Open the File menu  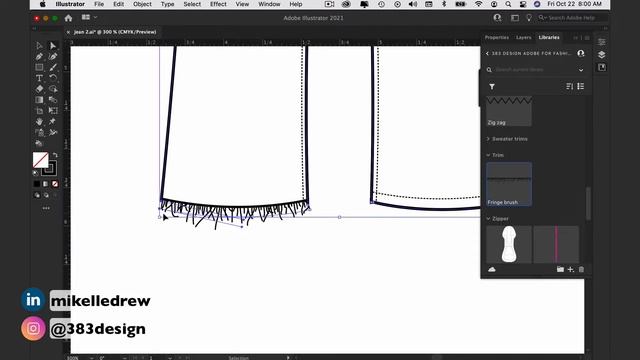click(99, 4)
